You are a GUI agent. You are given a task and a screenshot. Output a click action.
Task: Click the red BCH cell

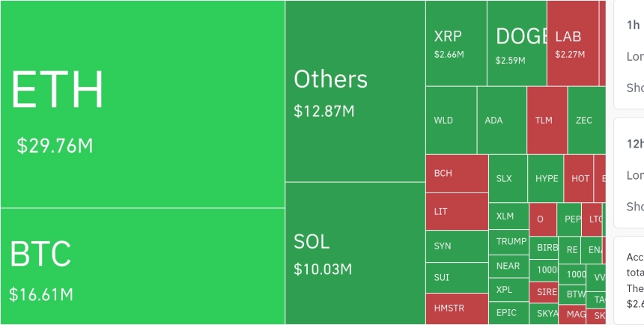[x=457, y=174]
